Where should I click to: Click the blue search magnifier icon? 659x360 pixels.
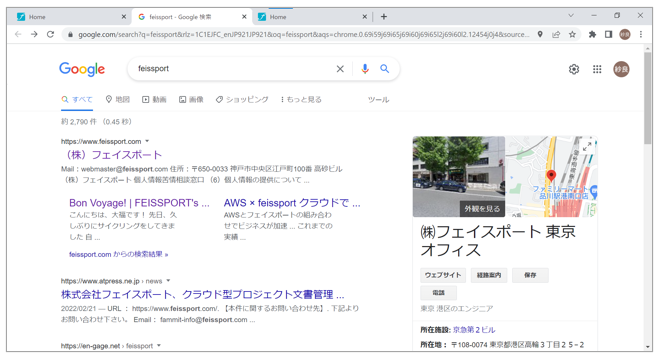click(385, 68)
